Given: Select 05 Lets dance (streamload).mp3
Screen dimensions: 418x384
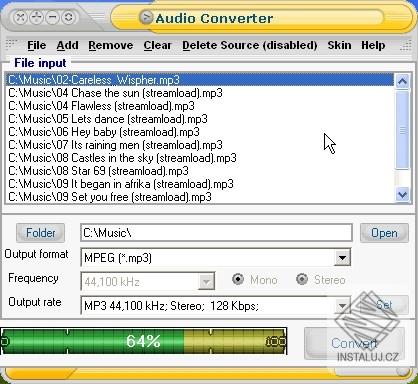Looking at the screenshot, I should [200, 119].
